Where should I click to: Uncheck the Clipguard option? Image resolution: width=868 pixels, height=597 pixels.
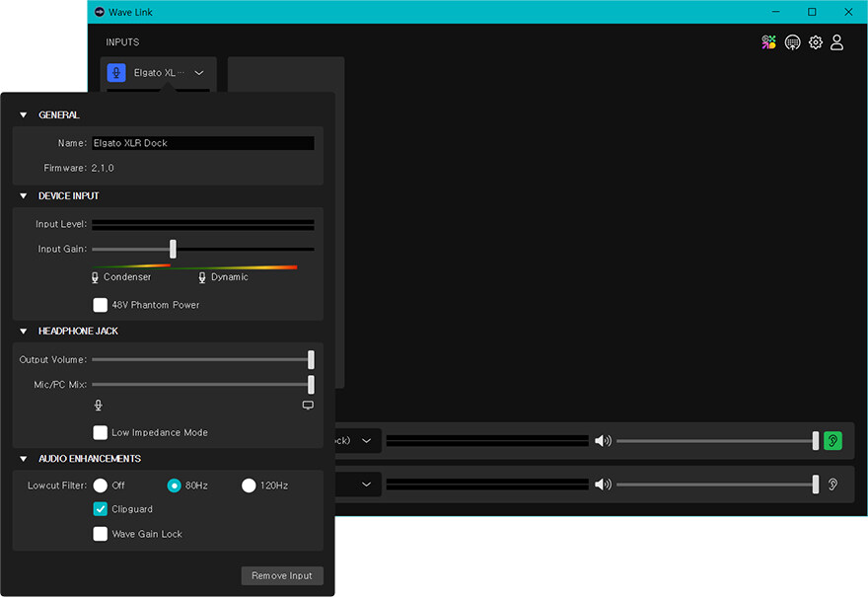click(x=100, y=509)
